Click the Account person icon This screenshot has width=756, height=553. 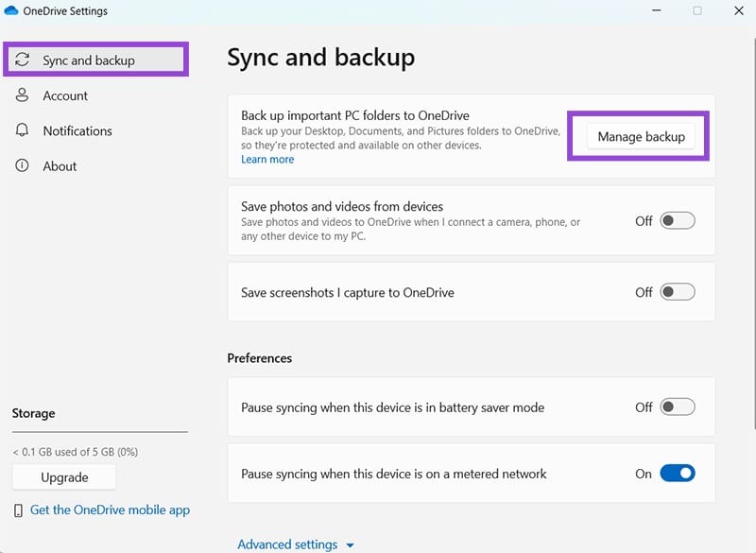[x=23, y=95]
